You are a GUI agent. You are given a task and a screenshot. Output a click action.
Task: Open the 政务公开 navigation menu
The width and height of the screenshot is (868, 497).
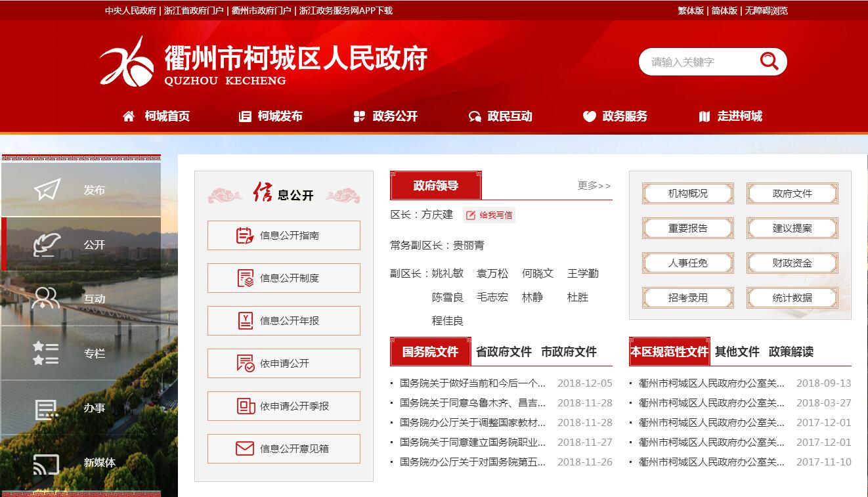point(385,116)
